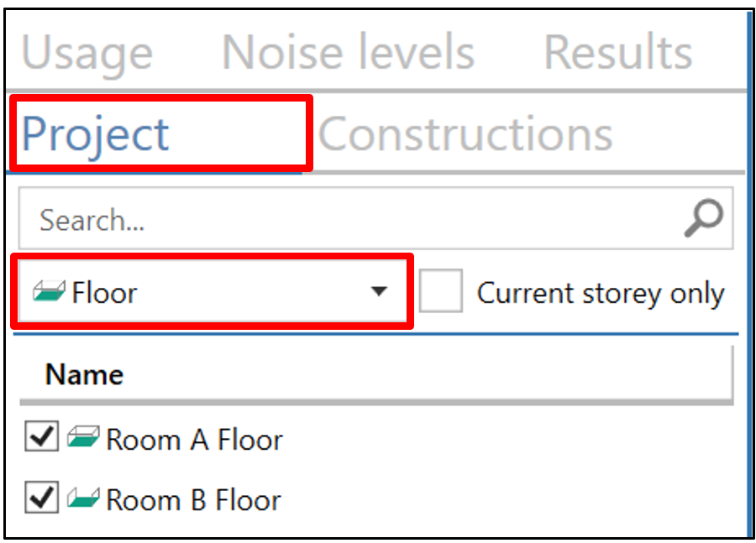The height and width of the screenshot is (543, 756).
Task: Click the floor icon beside Room A Floor
Action: pos(83,436)
